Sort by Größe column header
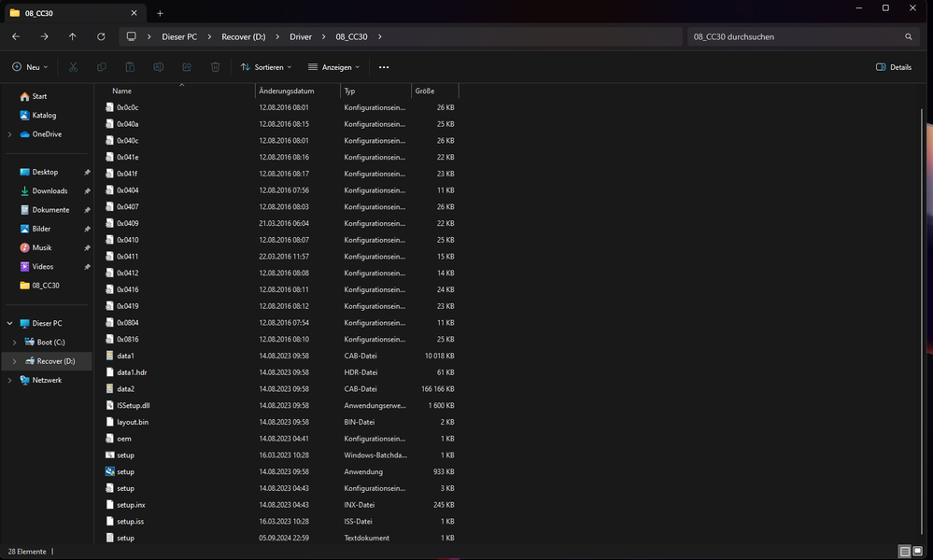The height and width of the screenshot is (560, 933). click(x=425, y=91)
